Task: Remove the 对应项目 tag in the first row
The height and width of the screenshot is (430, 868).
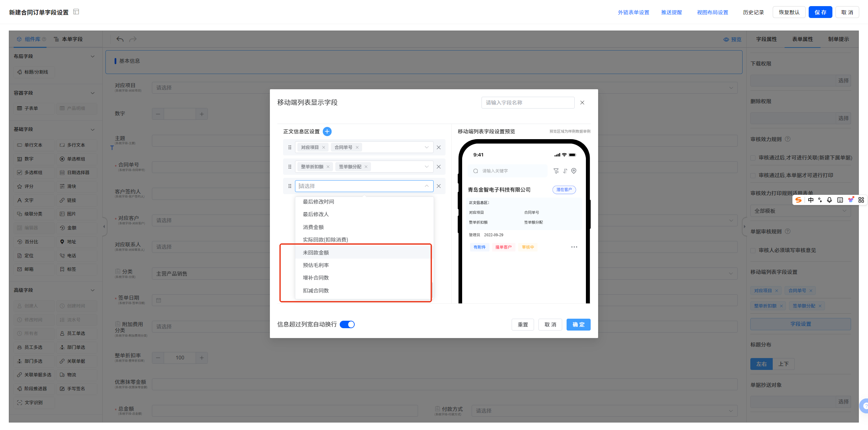Action: (323, 147)
